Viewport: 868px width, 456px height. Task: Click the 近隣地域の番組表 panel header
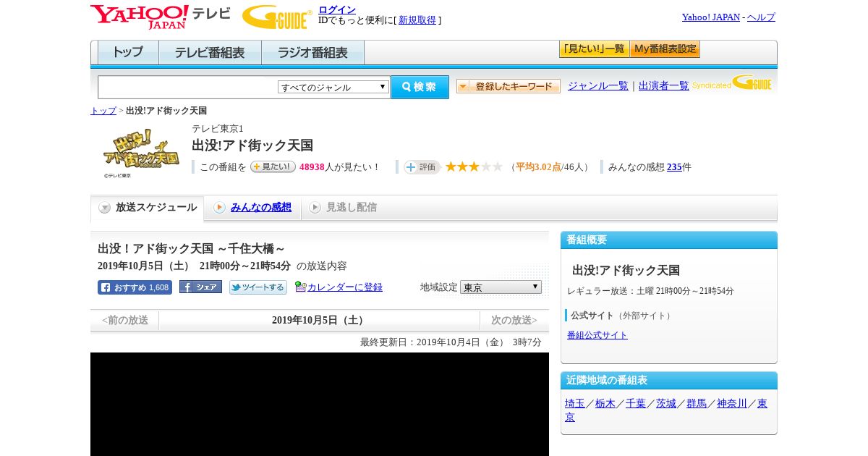pyautogui.click(x=669, y=381)
